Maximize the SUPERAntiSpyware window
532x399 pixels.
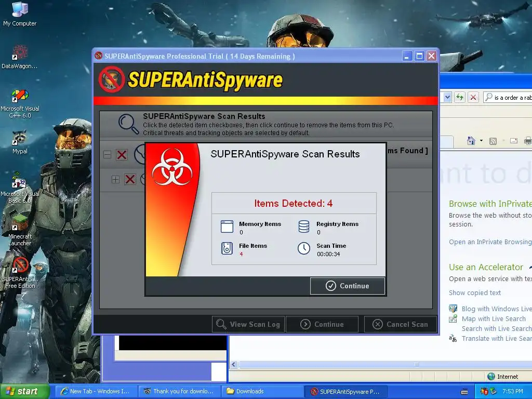(419, 56)
